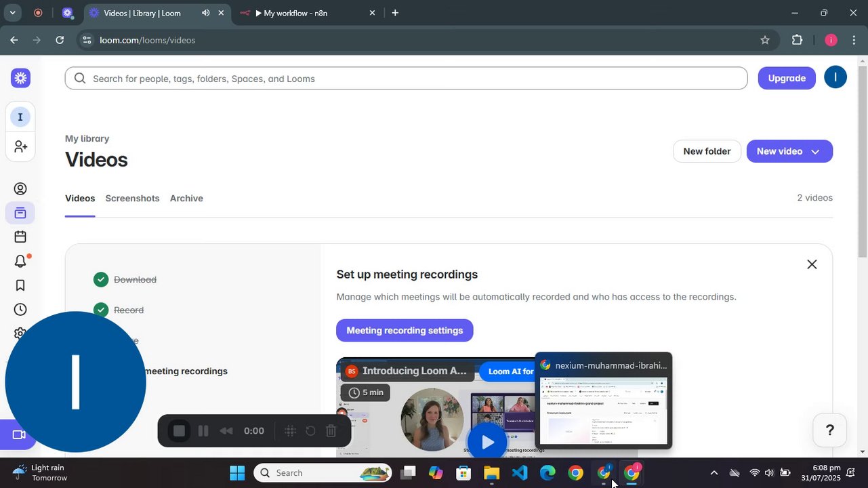
Task: Open a new browser tab
Action: tap(395, 13)
